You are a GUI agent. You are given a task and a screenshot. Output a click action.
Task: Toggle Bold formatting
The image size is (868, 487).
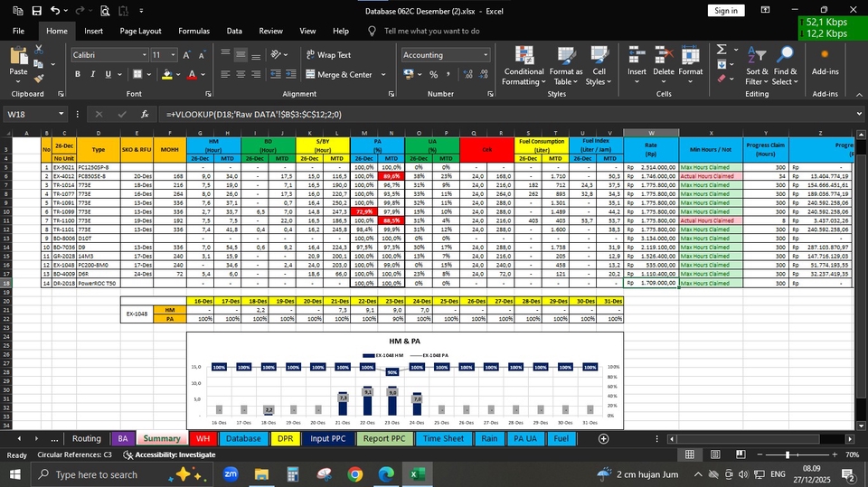tap(78, 74)
